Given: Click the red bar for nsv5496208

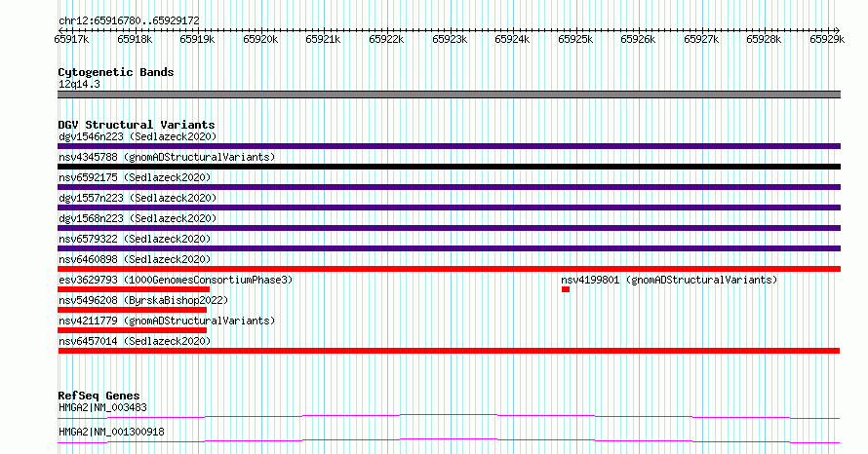Looking at the screenshot, I should (x=132, y=310).
